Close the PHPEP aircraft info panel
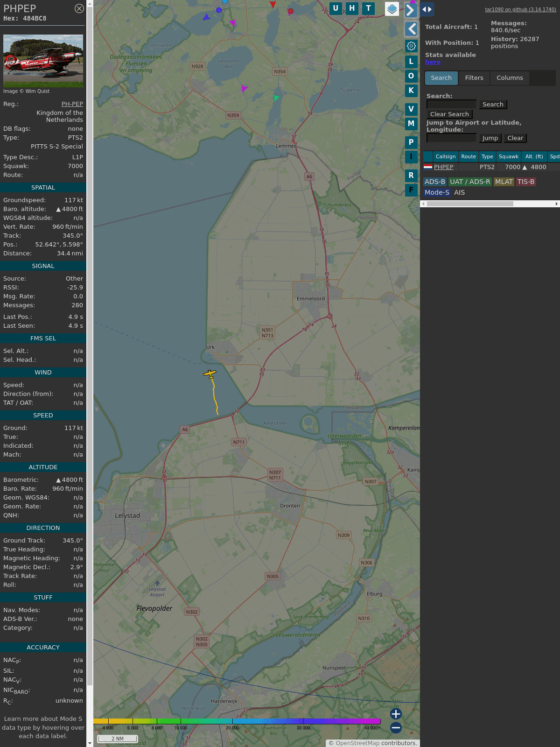Image resolution: width=560 pixels, height=747 pixels. [x=79, y=8]
